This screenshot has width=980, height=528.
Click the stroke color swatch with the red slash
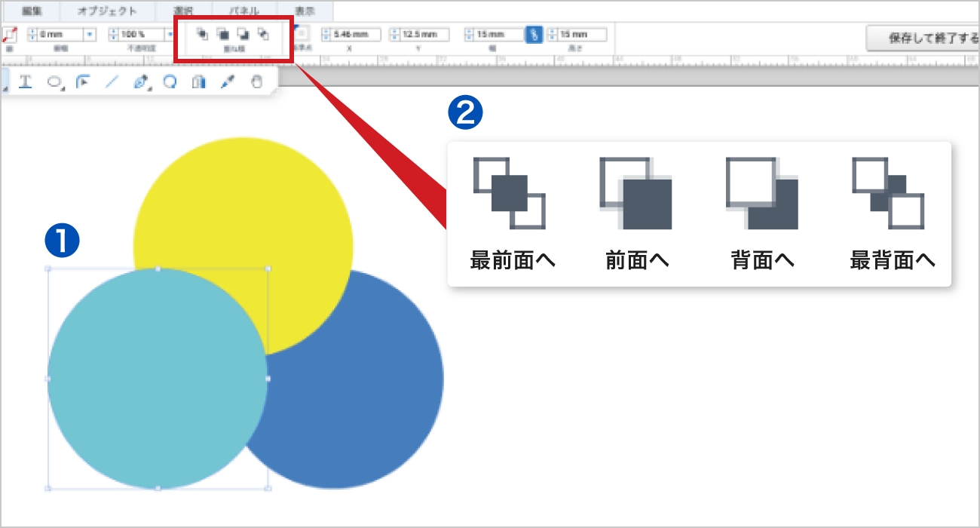10,35
